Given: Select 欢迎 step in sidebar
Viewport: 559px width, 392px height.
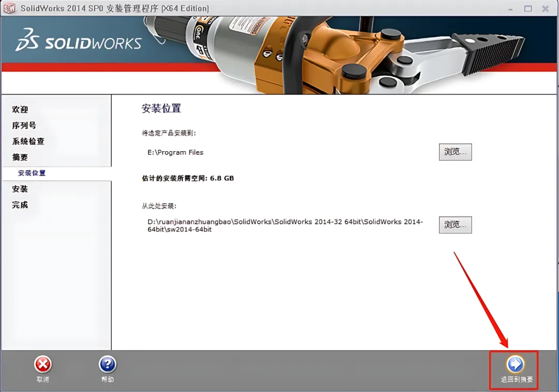Looking at the screenshot, I should pos(20,109).
